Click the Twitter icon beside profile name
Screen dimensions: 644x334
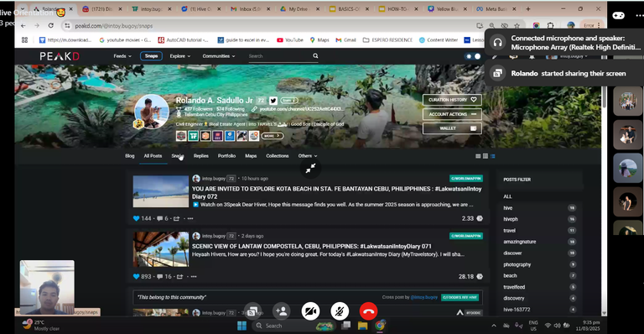click(x=273, y=100)
